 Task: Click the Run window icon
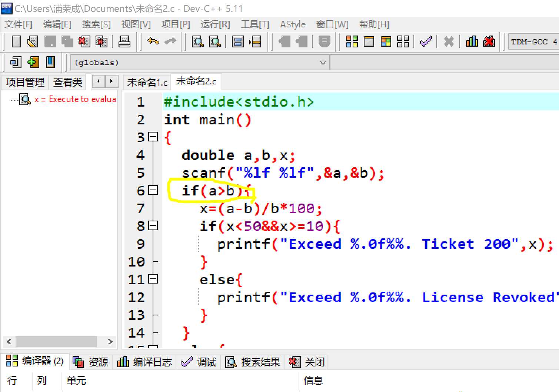click(369, 41)
